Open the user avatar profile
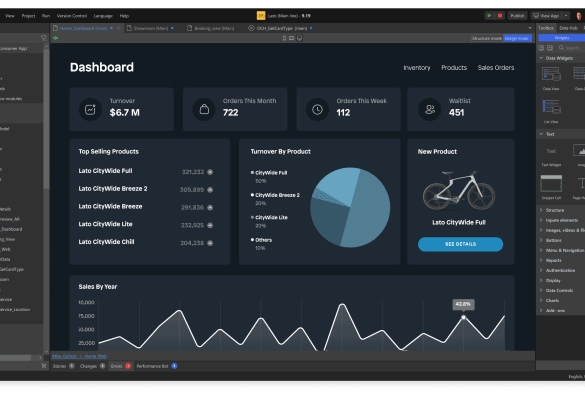This screenshot has height=393, width=585. coord(579,16)
